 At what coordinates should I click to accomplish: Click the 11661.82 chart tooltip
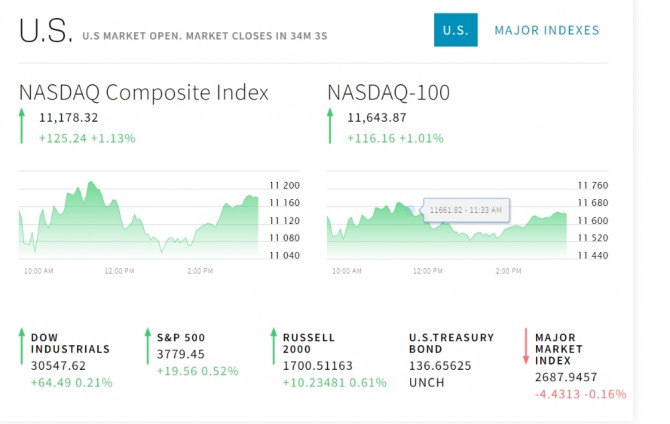[468, 210]
